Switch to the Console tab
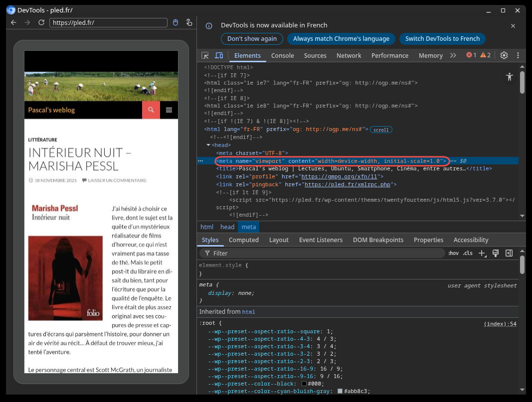The height and width of the screenshot is (402, 532). [282, 55]
